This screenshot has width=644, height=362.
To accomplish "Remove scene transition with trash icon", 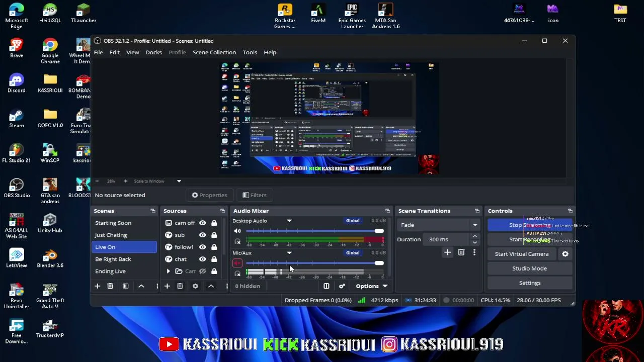I will click(x=461, y=252).
